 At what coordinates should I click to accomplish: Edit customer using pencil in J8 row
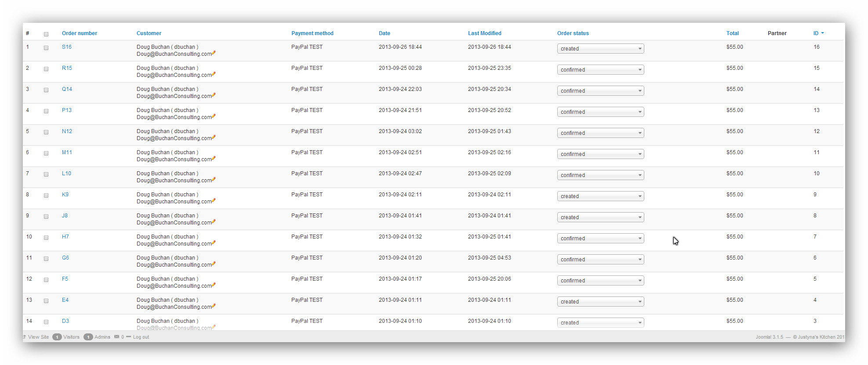point(214,222)
